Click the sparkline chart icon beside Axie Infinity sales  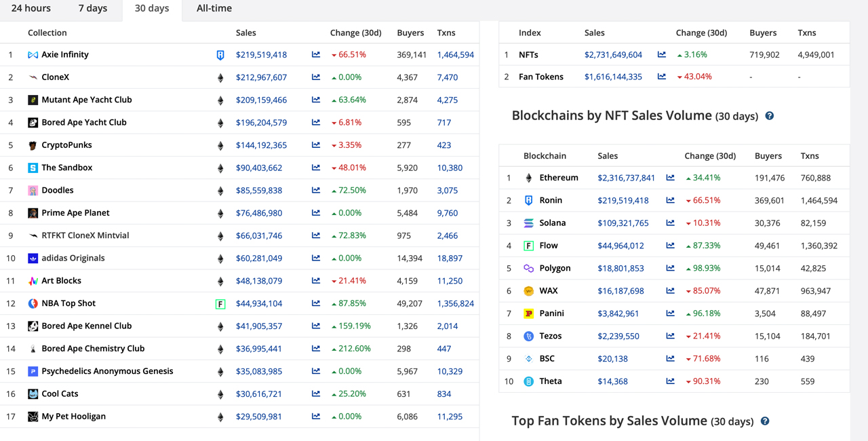click(315, 54)
